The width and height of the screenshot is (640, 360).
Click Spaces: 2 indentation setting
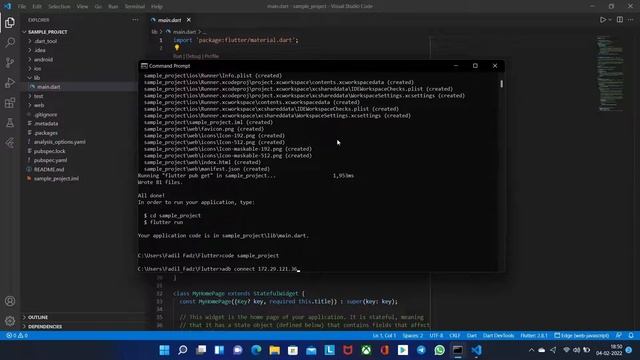click(x=413, y=336)
